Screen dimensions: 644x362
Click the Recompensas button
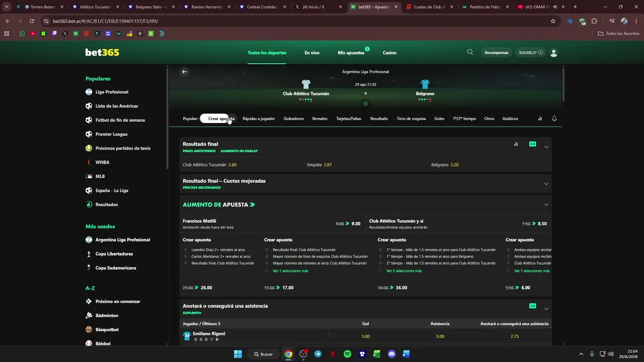click(x=497, y=52)
